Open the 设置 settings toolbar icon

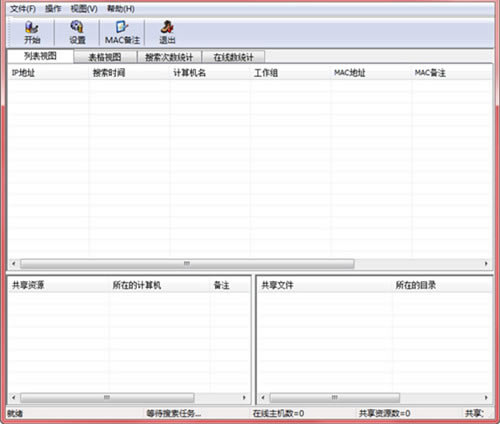tap(77, 33)
